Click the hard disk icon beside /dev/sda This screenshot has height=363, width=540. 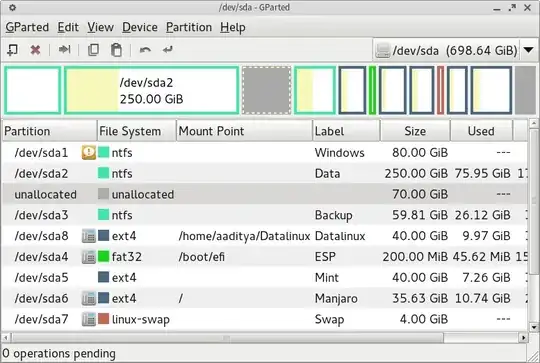(x=382, y=51)
